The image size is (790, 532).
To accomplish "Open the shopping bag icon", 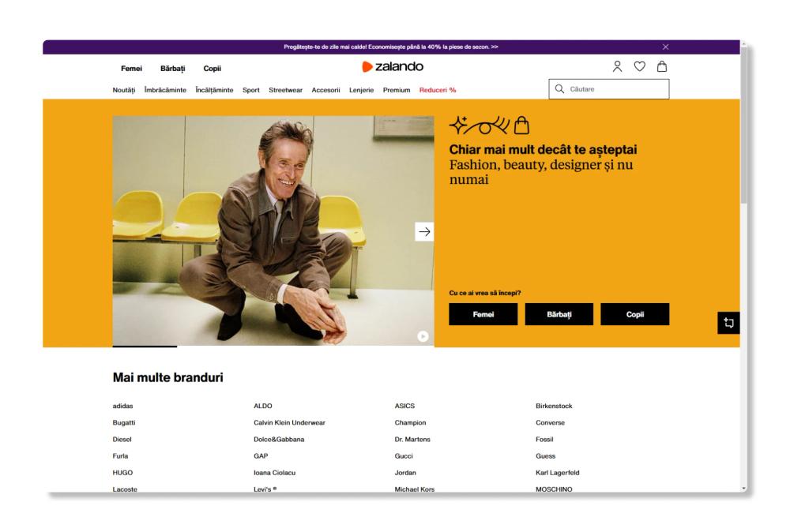I will 662,66.
